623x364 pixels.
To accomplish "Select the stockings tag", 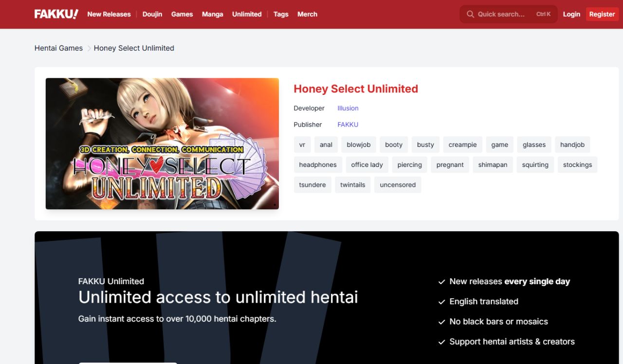I will [578, 164].
